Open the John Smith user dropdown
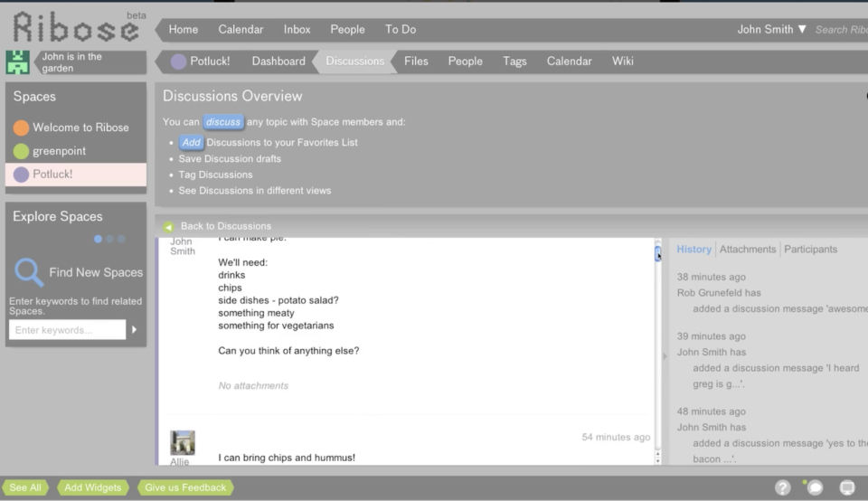 [771, 29]
